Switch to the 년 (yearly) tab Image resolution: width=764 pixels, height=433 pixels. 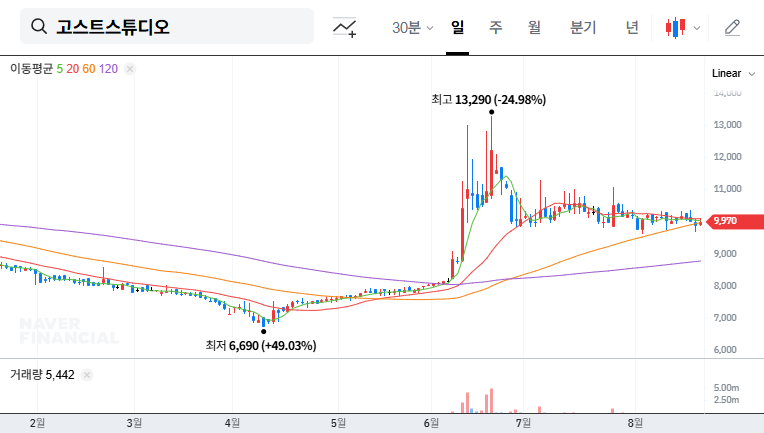[632, 28]
